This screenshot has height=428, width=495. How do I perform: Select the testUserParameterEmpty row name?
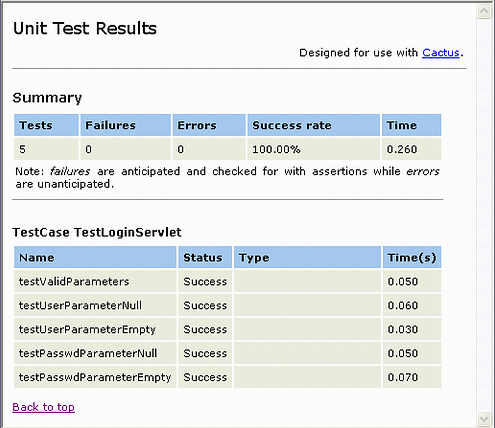point(87,330)
